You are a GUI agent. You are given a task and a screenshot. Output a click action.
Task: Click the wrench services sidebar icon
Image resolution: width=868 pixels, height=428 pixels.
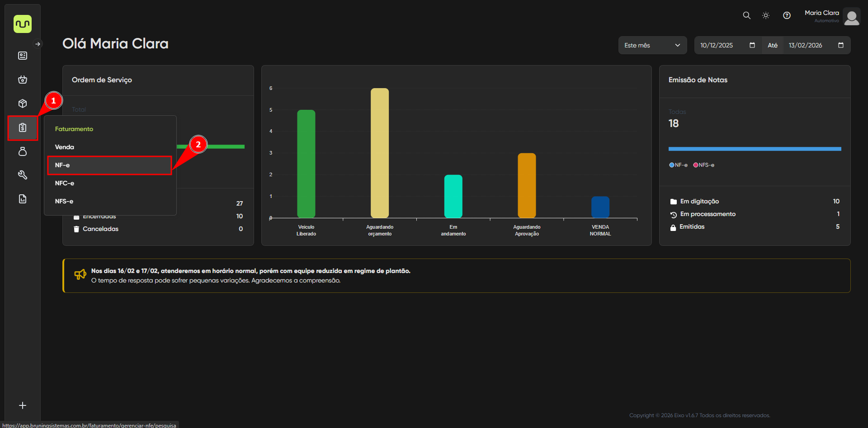[23, 175]
